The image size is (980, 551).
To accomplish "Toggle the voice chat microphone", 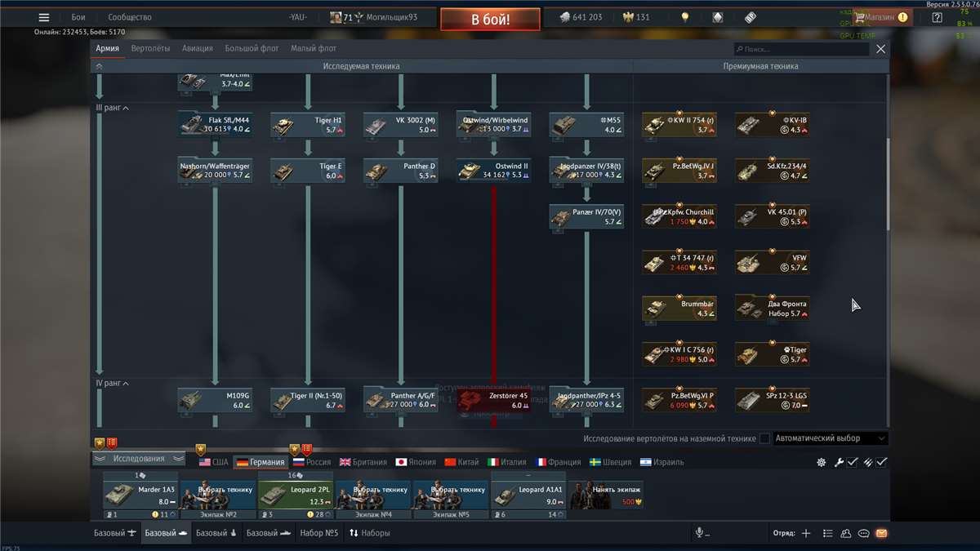I will (x=701, y=532).
